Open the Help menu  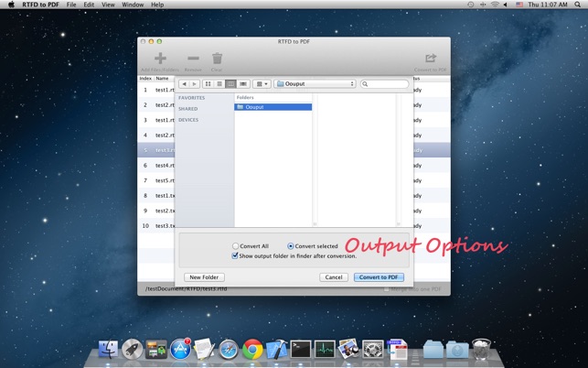tap(157, 5)
